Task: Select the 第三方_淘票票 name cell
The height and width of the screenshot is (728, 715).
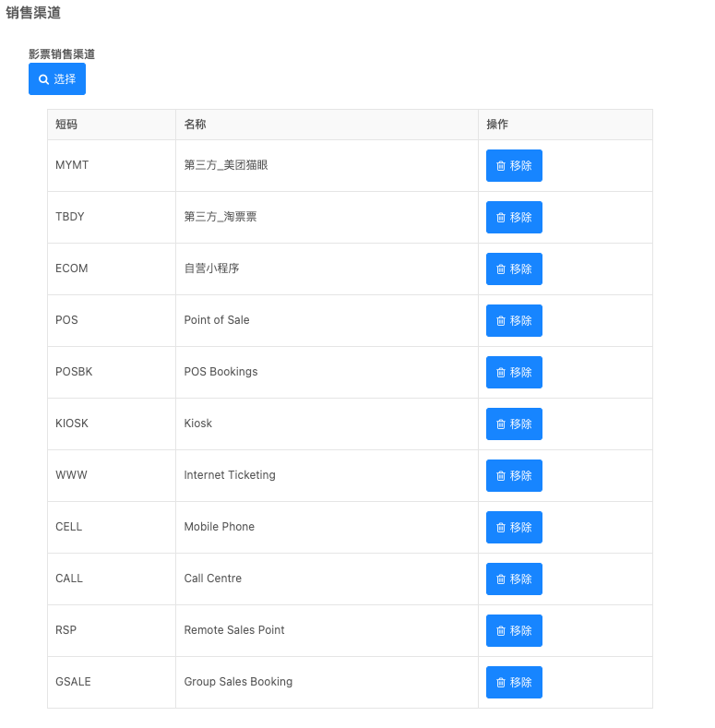Action: pos(220,217)
